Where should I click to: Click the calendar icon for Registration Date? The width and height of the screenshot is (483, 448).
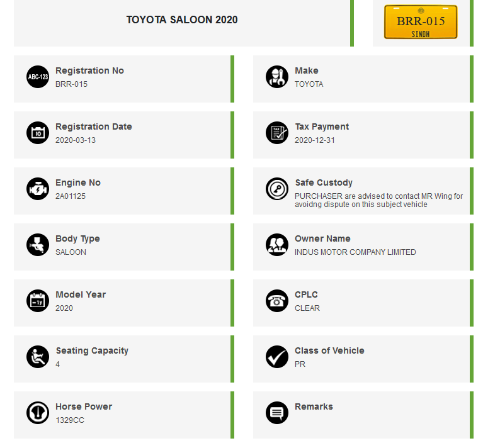click(x=38, y=133)
